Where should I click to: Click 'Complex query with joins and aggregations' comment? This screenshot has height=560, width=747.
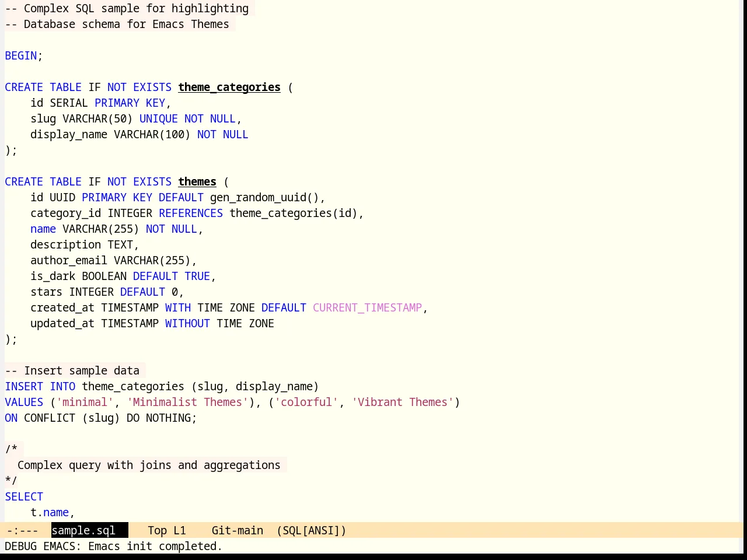pyautogui.click(x=149, y=465)
